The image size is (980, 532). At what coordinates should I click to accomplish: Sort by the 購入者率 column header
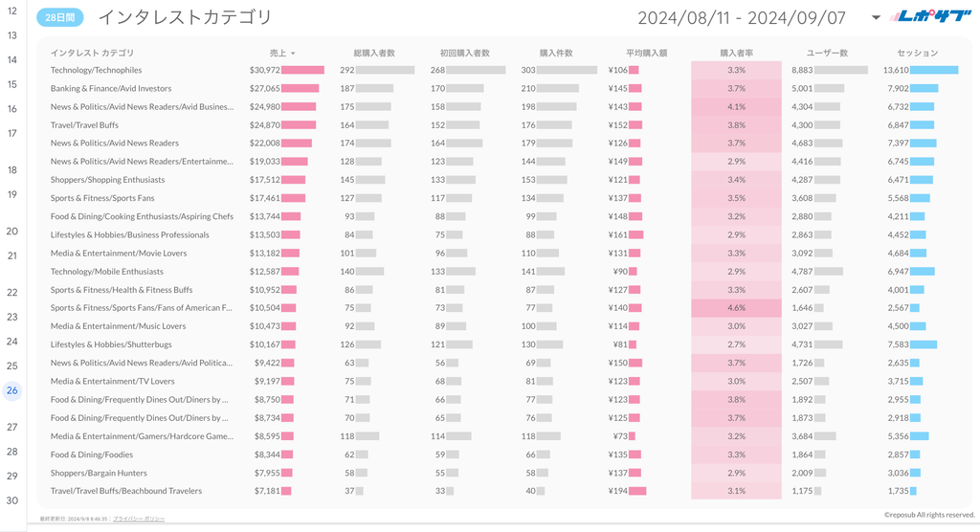[x=735, y=53]
